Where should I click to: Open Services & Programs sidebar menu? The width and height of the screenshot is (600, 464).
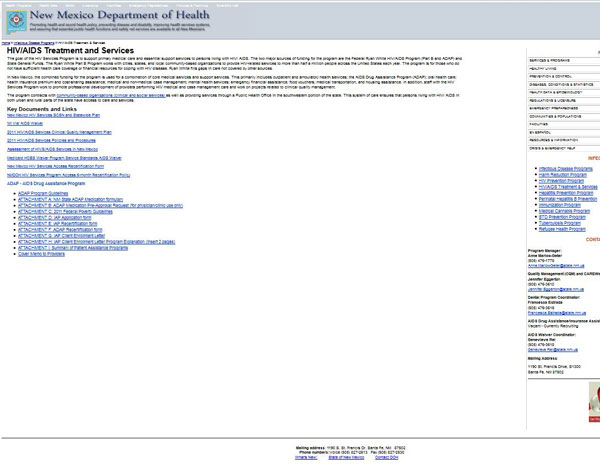click(564, 61)
